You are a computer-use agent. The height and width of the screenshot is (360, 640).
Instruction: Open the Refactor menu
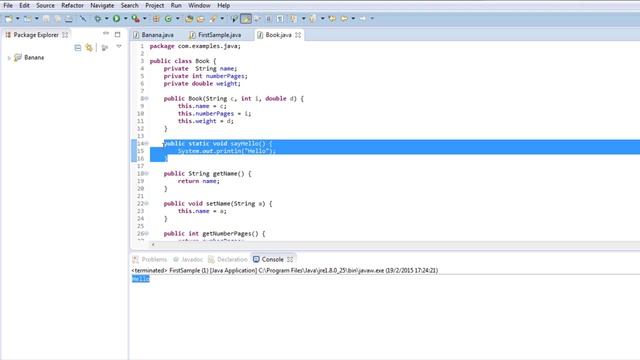72,6
